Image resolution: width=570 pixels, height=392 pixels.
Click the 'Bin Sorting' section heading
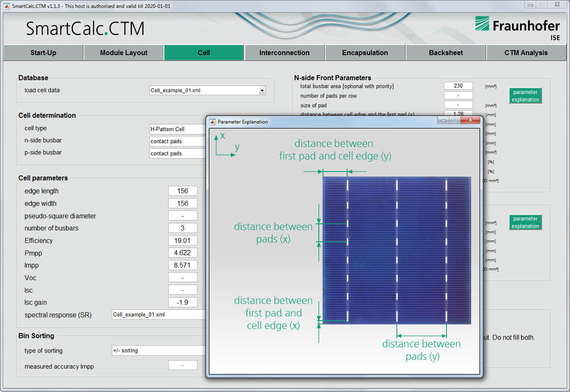coord(36,335)
